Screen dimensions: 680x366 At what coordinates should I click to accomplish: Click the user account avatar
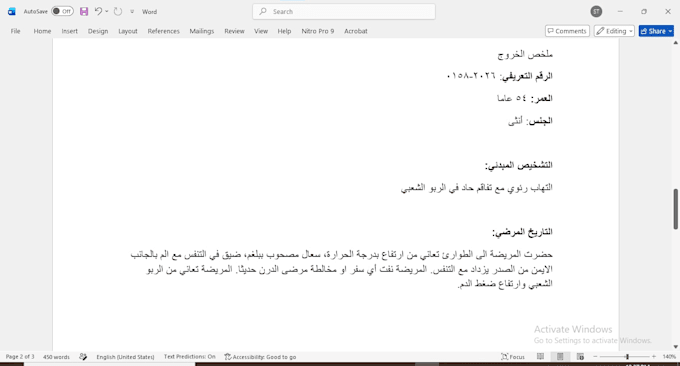596,12
